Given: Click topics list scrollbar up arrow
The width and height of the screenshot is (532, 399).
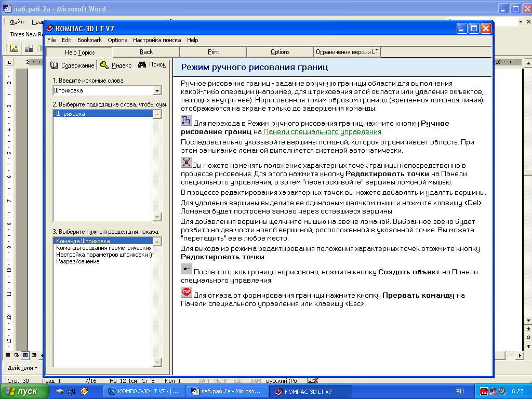Looking at the screenshot, I should (x=157, y=242).
